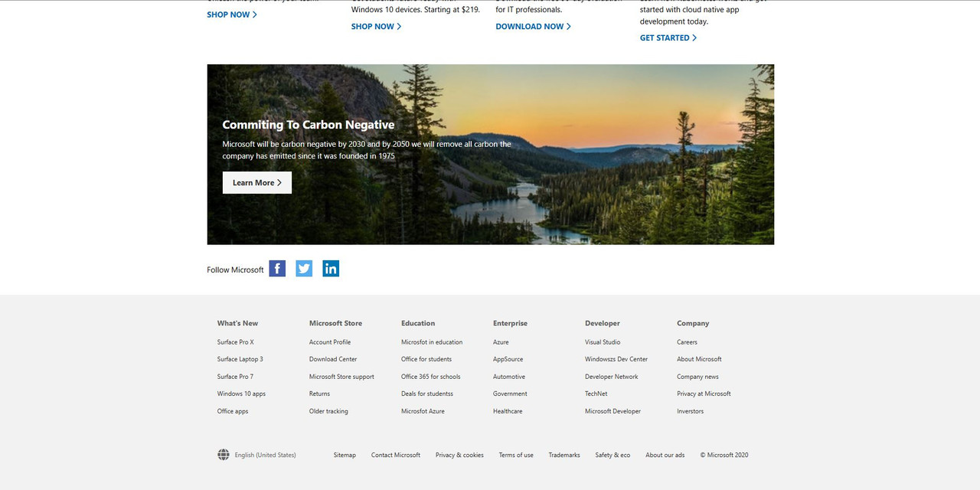Open Investors link
The image size is (980, 490).
click(690, 411)
